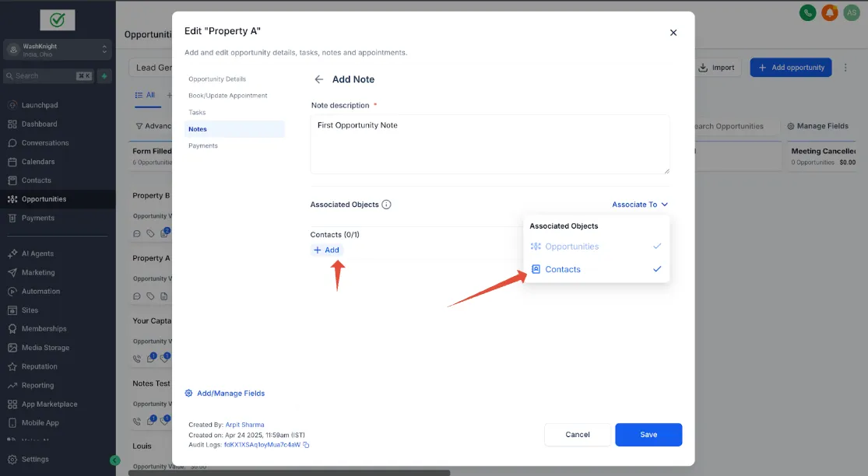The image size is (868, 476).
Task: Toggle Contacts in Associated Objects list
Action: (596, 269)
